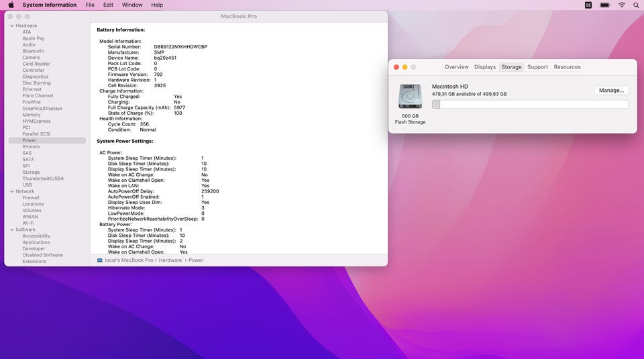The height and width of the screenshot is (359, 644).
Task: Select Diagnostics in the sidebar
Action: click(36, 76)
